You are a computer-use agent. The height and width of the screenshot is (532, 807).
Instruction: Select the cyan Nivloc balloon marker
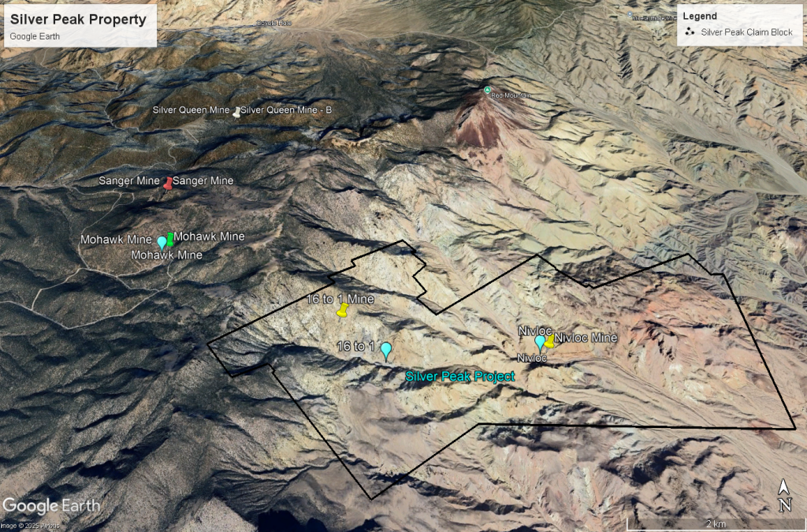(x=540, y=342)
